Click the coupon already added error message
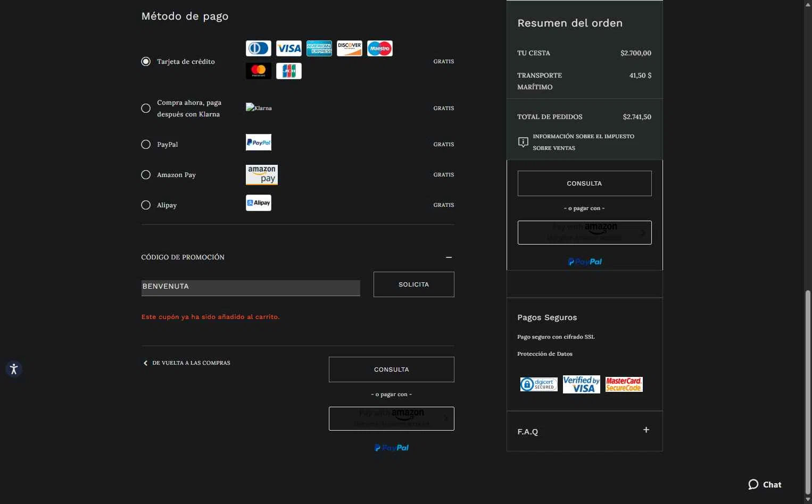The image size is (812, 504). pos(210,317)
